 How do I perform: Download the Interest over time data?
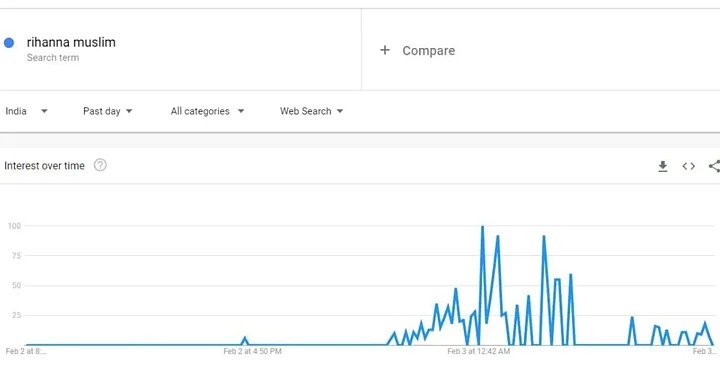coord(663,166)
